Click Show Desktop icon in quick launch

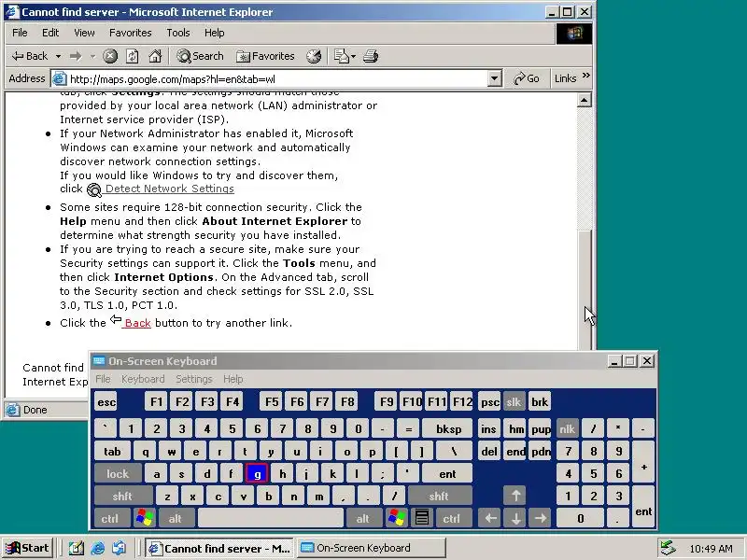(76, 548)
